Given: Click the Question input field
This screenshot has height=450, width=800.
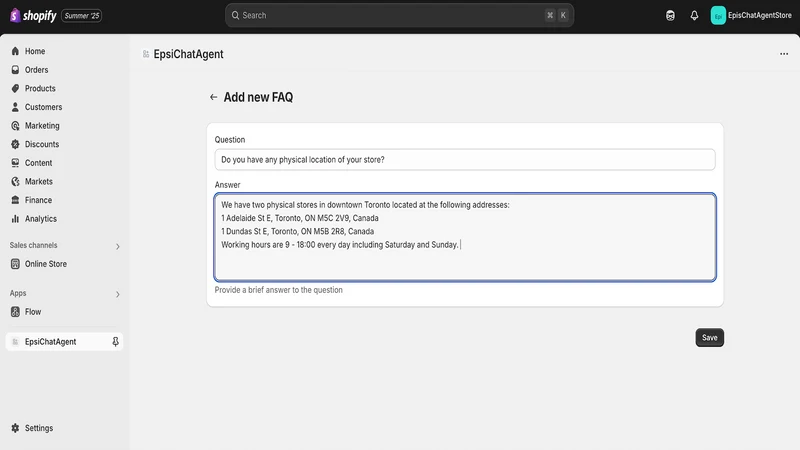Looking at the screenshot, I should [465, 160].
